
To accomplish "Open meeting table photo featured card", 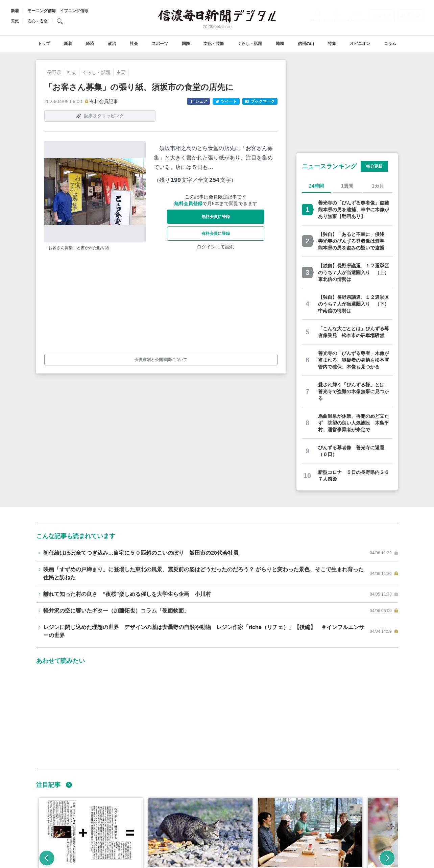I will coord(310,832).
